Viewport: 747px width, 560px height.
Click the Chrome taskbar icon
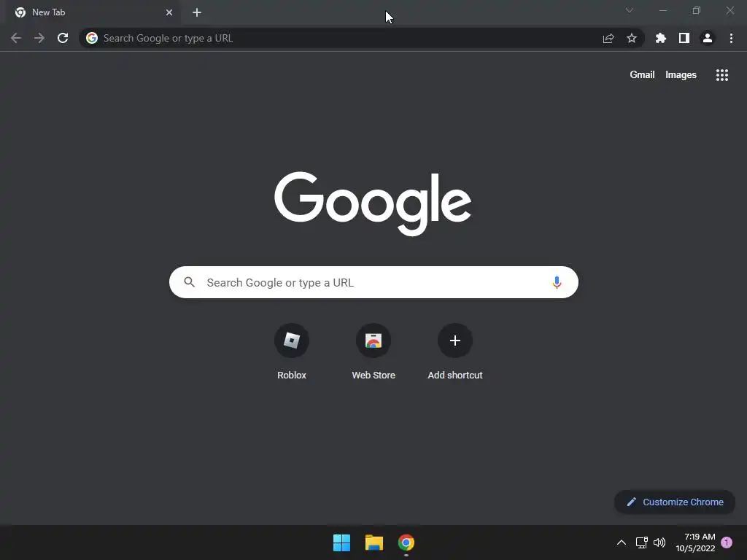[406, 542]
